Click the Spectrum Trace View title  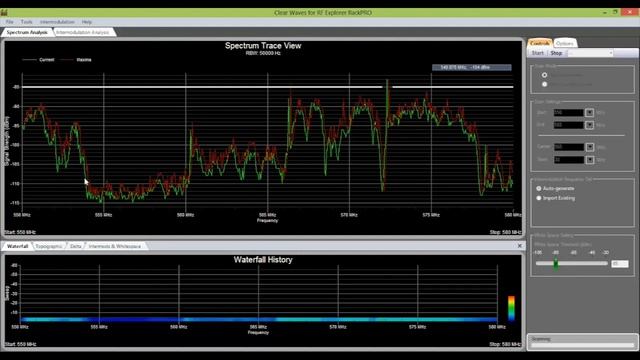pos(263,46)
